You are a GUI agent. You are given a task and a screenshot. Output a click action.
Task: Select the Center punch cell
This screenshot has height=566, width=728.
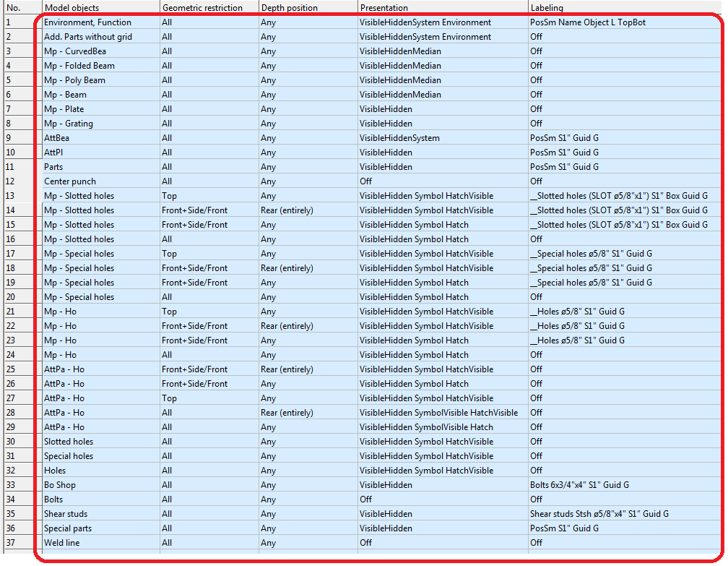pos(101,181)
